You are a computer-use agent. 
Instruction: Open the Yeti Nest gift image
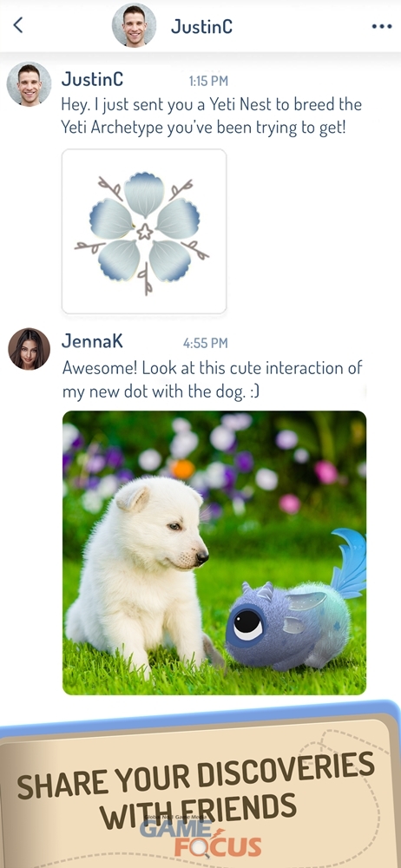[144, 232]
